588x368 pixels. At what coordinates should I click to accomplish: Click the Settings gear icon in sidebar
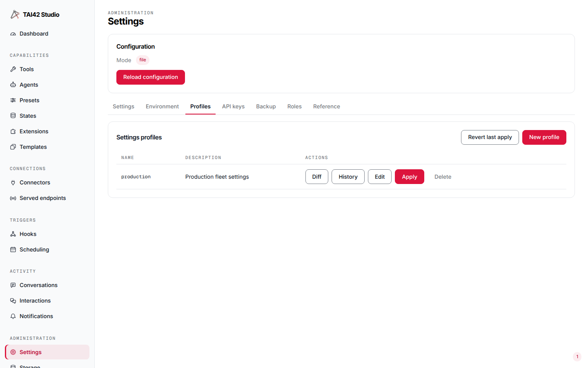(13, 352)
